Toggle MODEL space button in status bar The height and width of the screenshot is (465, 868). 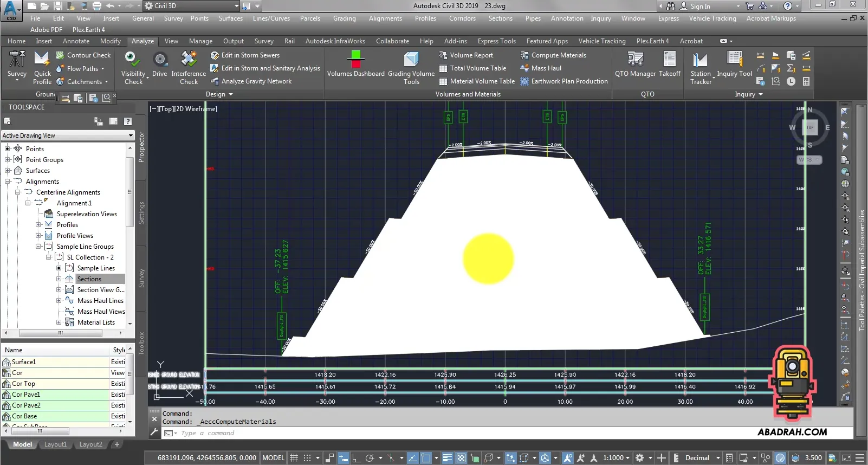[x=273, y=458]
